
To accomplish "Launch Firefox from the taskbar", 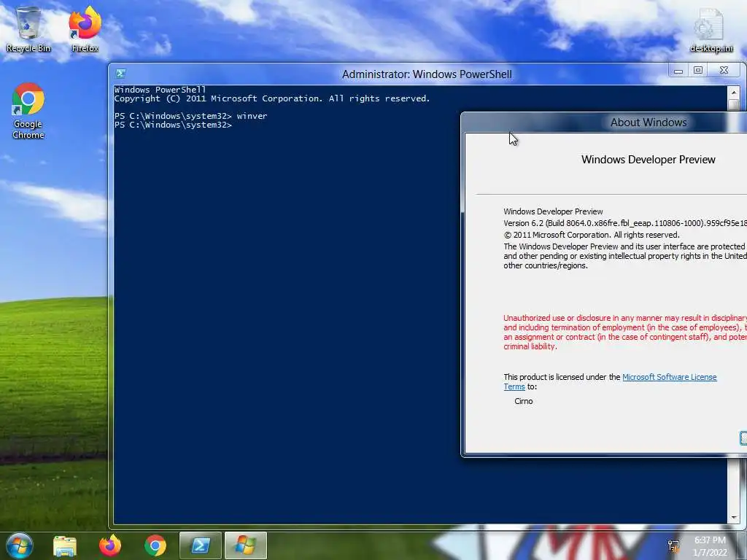I will [110, 545].
